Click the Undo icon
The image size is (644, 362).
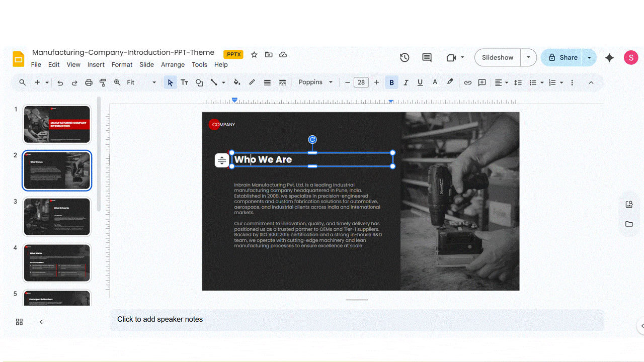[60, 82]
